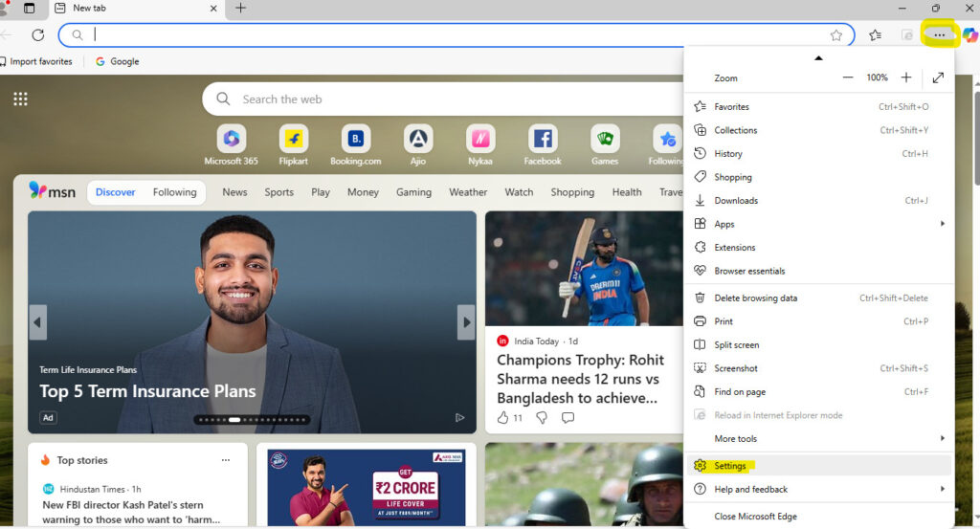
Task: Expand Help and feedback submenu
Action: [x=818, y=489]
